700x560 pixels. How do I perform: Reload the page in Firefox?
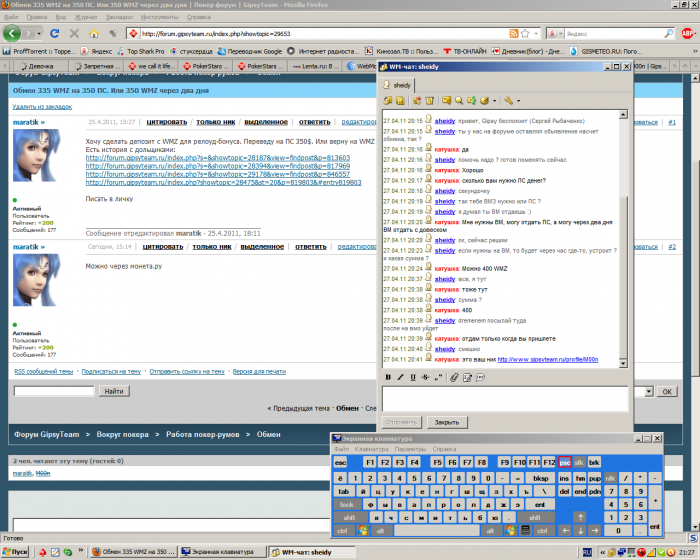(54, 33)
